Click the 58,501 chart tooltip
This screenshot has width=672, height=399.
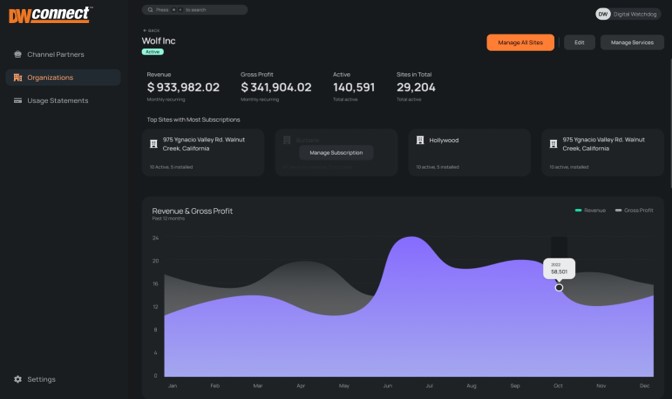pos(559,268)
